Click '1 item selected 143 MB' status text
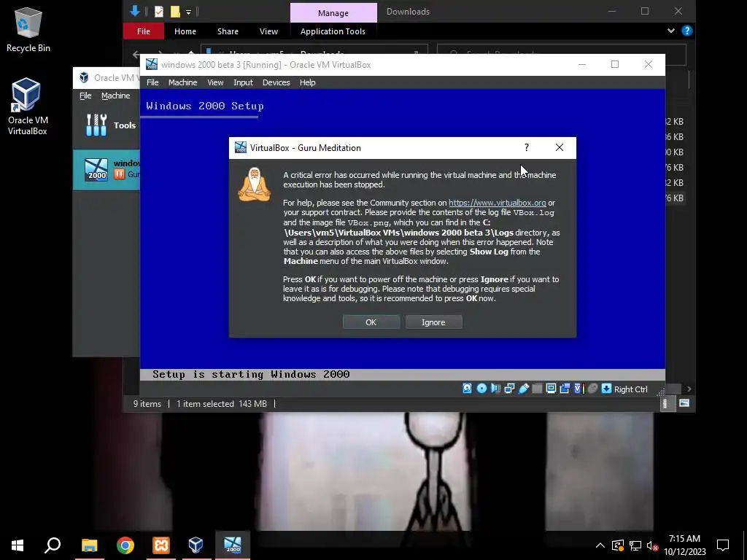747x560 pixels. pyautogui.click(x=222, y=404)
